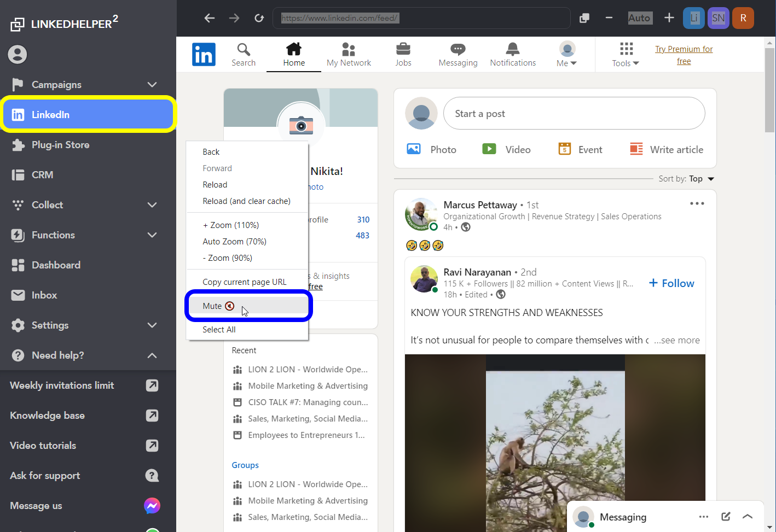
Task: Click the Start a post field
Action: coord(574,113)
